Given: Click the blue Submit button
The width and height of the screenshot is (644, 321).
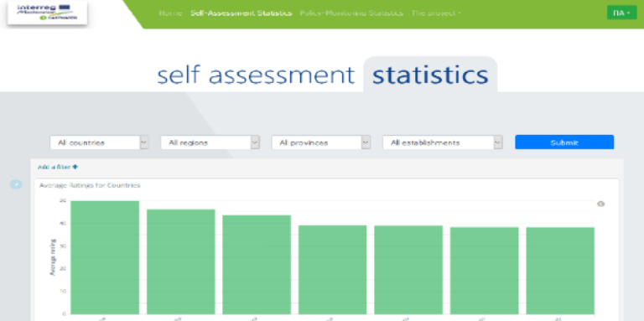Looking at the screenshot, I should [564, 142].
